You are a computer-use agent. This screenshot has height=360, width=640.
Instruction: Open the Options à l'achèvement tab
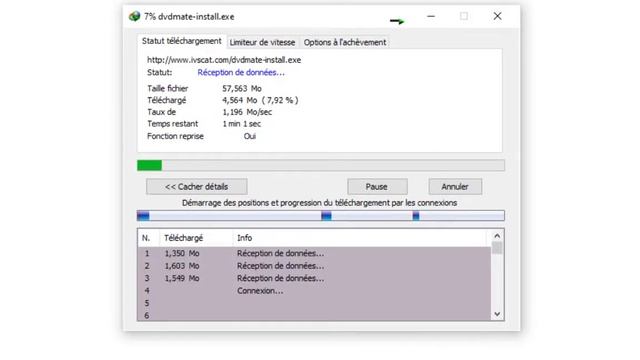(x=344, y=42)
